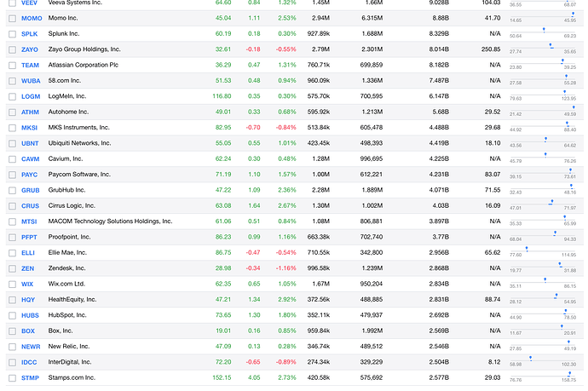Screen dimensions: 588x391
Task: Click the InterDigital 52-week range marker
Action: click(x=530, y=358)
